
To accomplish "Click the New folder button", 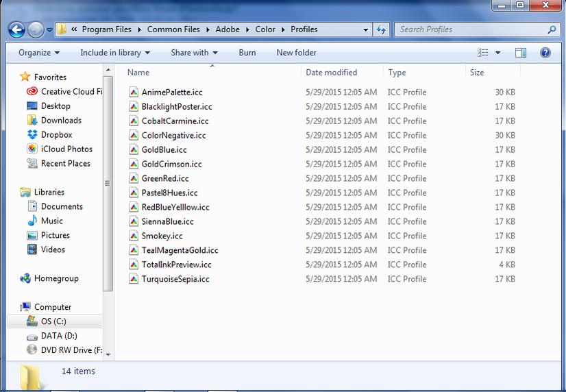I will pyautogui.click(x=296, y=53).
